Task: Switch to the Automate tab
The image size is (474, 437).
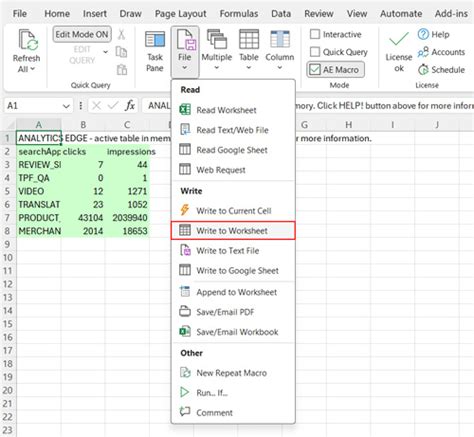Action: pyautogui.click(x=401, y=14)
